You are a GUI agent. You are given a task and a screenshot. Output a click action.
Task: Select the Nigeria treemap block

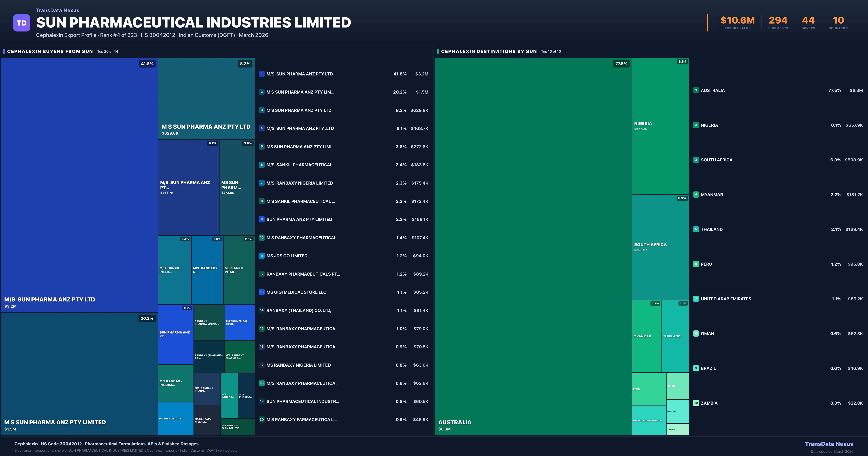tap(660, 126)
